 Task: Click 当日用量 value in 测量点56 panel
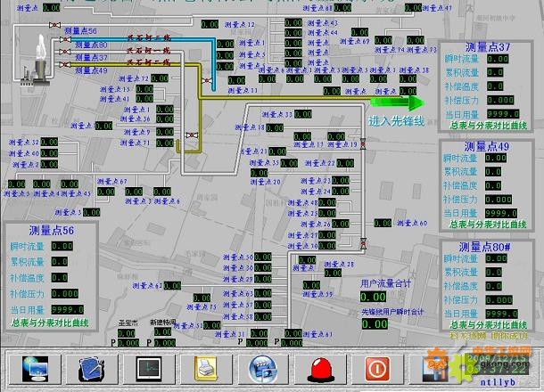coord(68,309)
